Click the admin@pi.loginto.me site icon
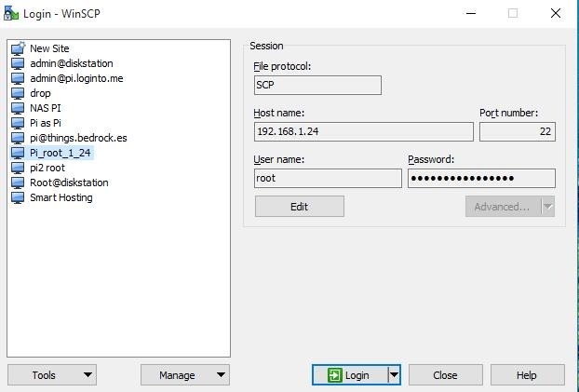Screen dimensions: 579x392 point(18,78)
